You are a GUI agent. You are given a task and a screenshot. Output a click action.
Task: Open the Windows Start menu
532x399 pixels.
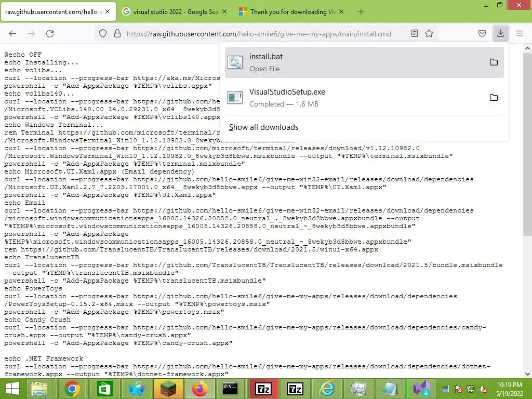(x=12, y=389)
